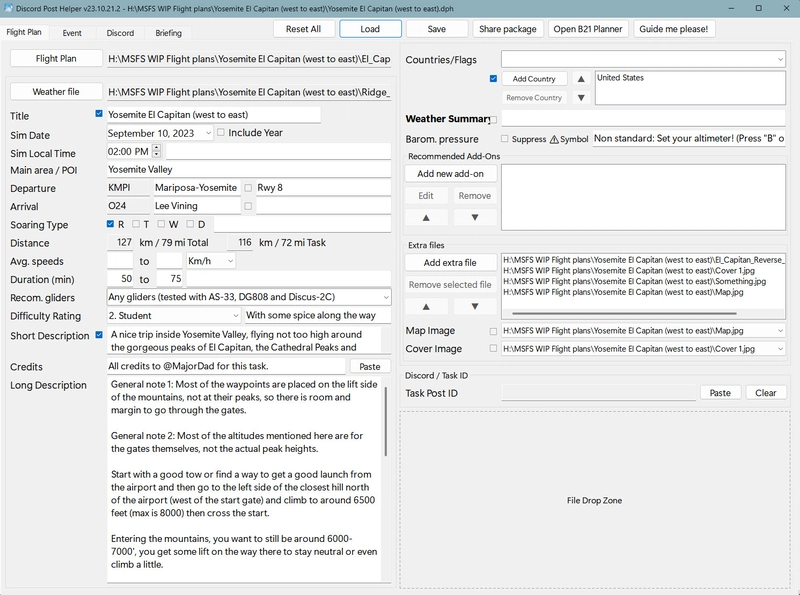
Task: Move selected country up with arrow button
Action: 580,78
